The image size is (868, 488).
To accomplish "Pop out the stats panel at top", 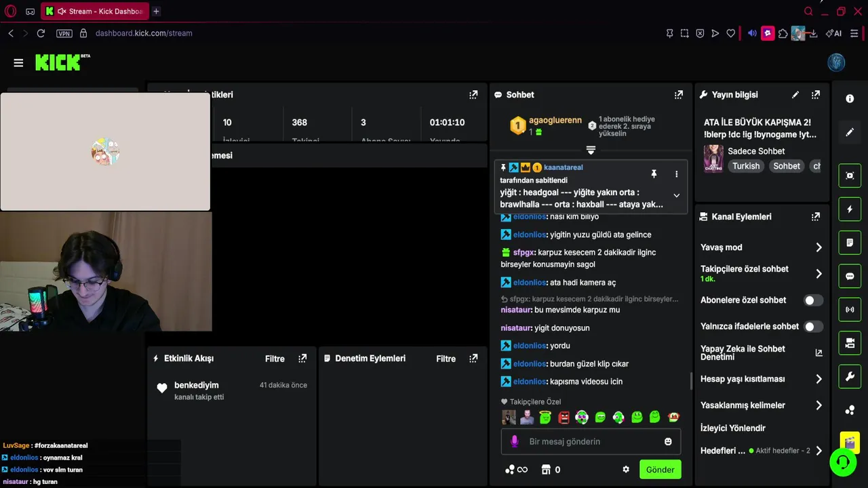I will [473, 95].
